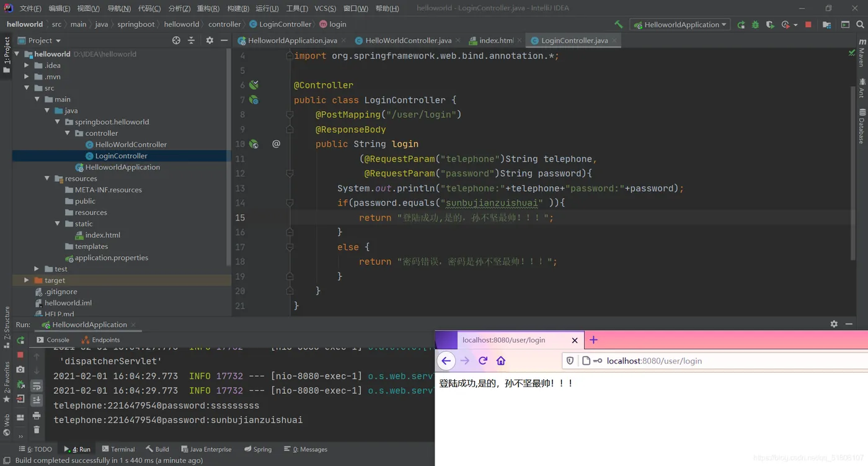Open Terminal tool window button
Viewport: 868px width, 466px height.
coord(118,449)
